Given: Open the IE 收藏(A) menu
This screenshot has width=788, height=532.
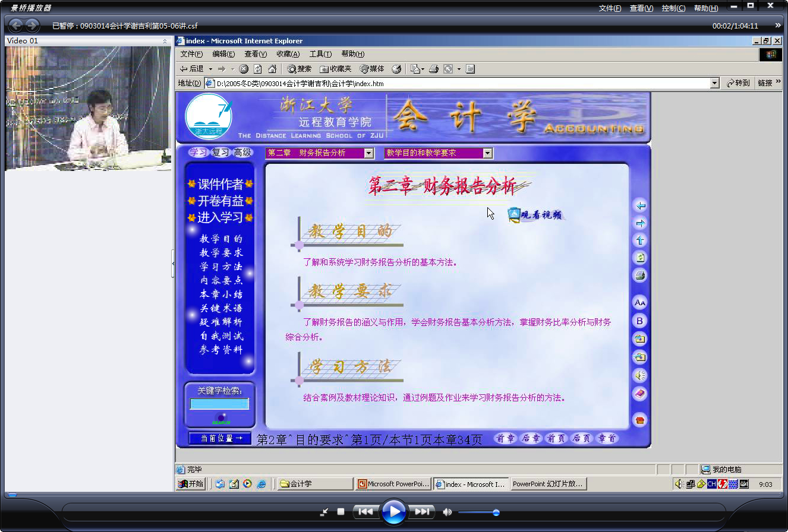Looking at the screenshot, I should (x=288, y=54).
